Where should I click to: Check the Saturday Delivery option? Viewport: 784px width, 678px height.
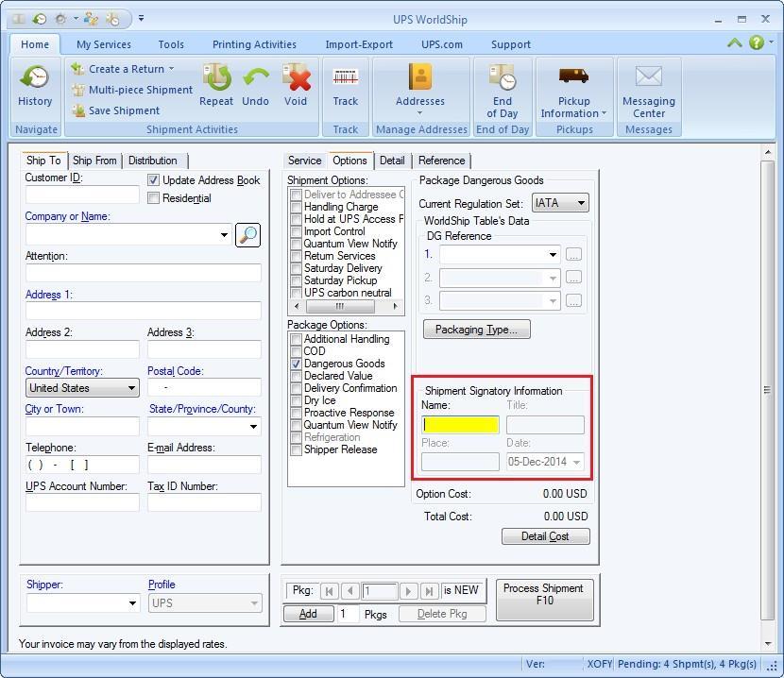pyautogui.click(x=296, y=268)
